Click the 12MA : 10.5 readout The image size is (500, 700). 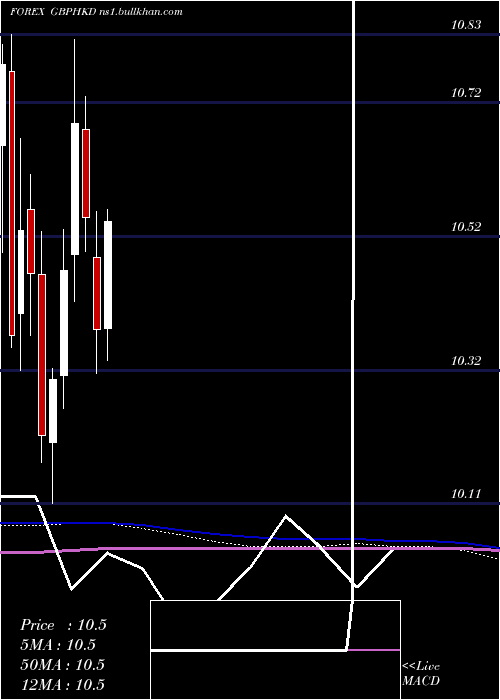[x=62, y=684]
